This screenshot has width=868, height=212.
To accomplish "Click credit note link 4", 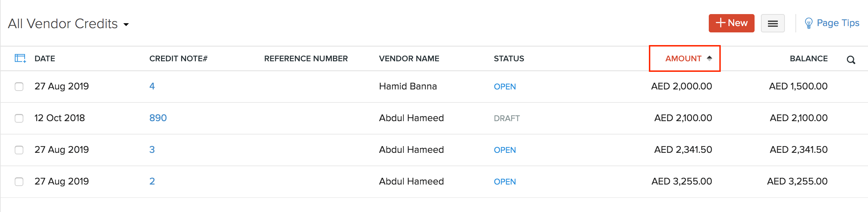I will (152, 86).
